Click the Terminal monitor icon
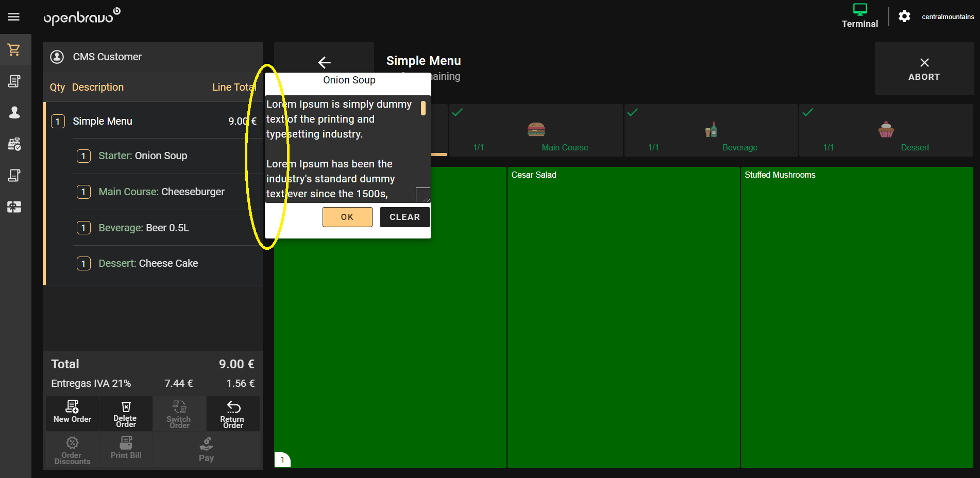Screen dimensions: 980x478 point(860,9)
